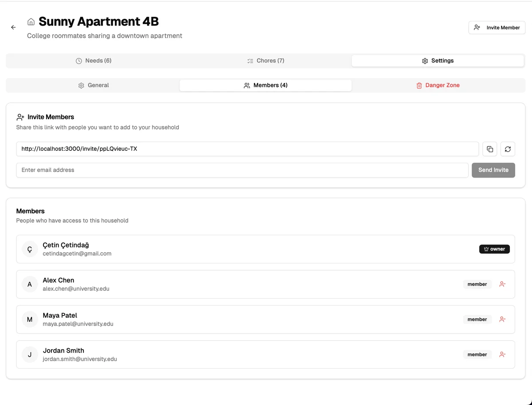Select the Members (4) sub-tab
Image resolution: width=532 pixels, height=405 pixels.
pyautogui.click(x=266, y=85)
